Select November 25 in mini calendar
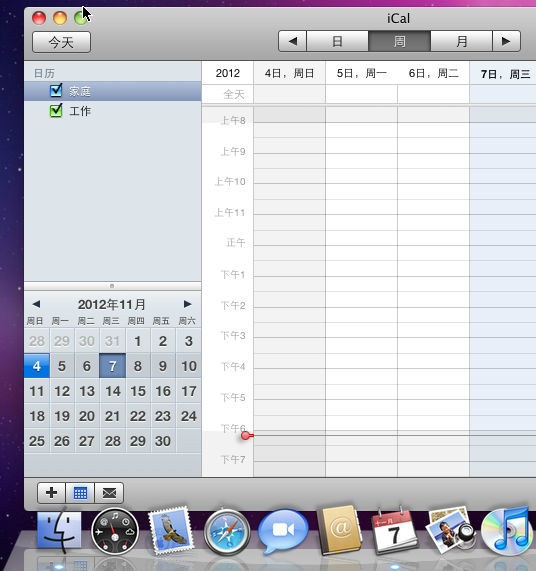 [x=37, y=441]
